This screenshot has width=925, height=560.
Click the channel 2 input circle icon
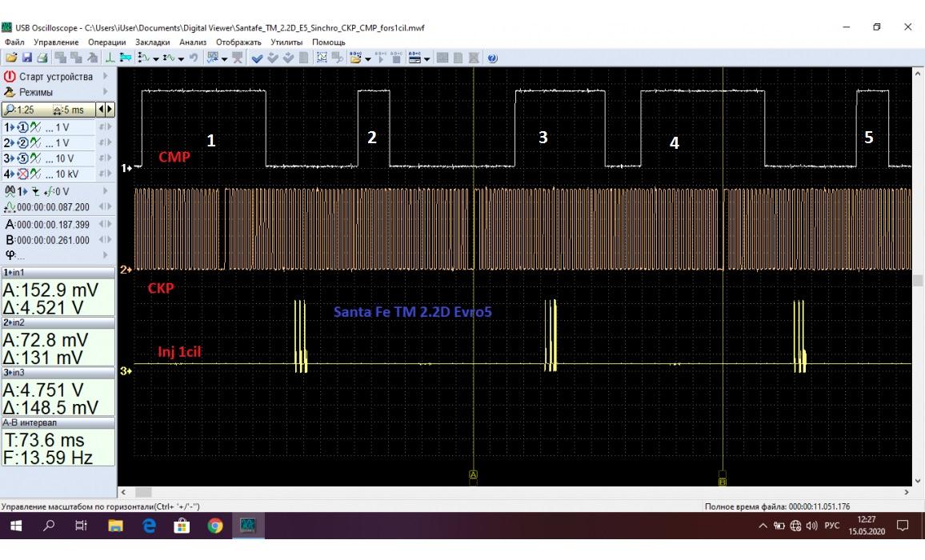click(22, 143)
